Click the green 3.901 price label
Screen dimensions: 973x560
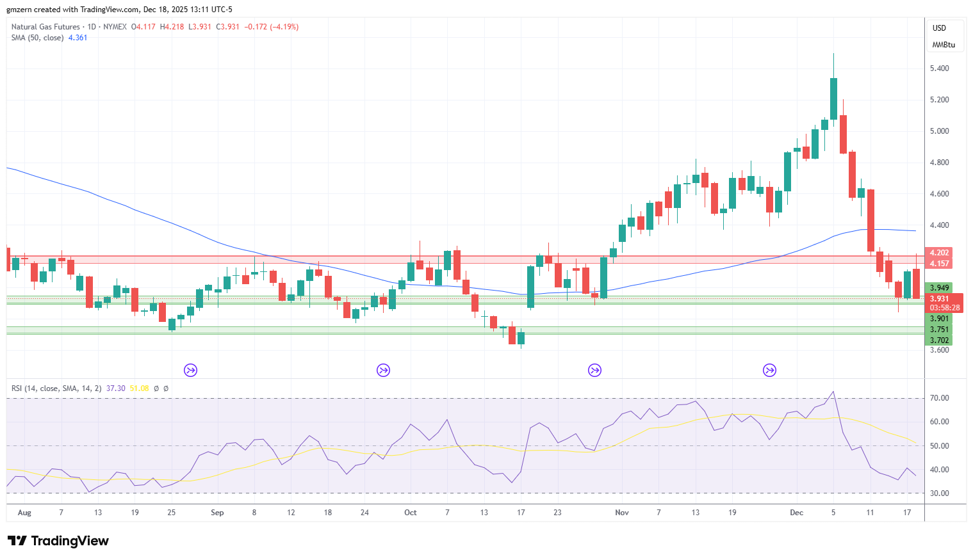point(939,319)
